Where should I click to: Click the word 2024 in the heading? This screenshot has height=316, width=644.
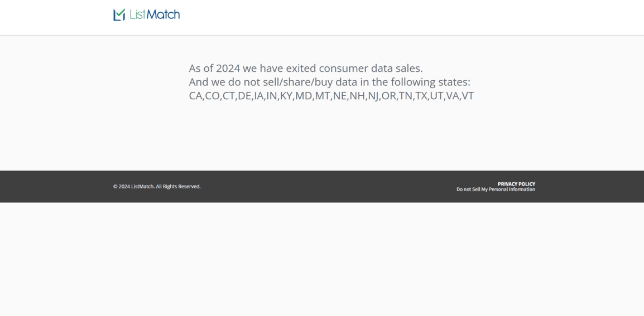click(228, 68)
